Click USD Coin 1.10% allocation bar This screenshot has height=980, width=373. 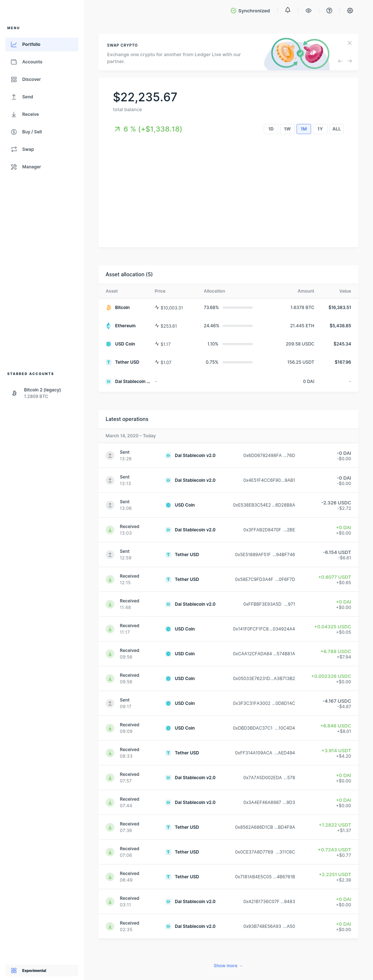(237, 344)
